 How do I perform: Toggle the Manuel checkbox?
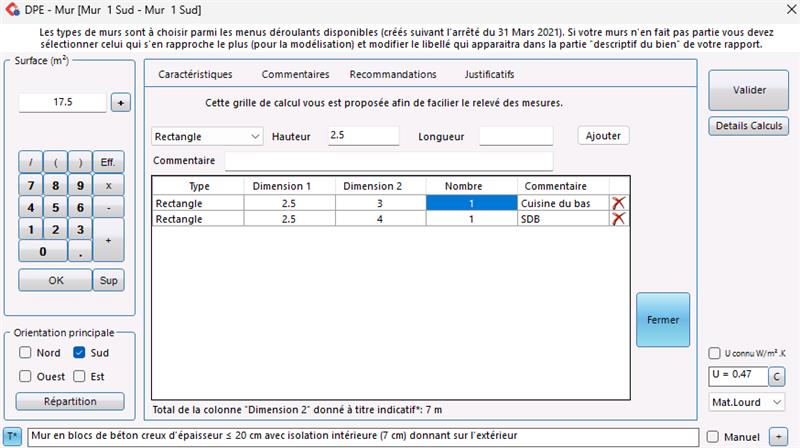tap(713, 437)
